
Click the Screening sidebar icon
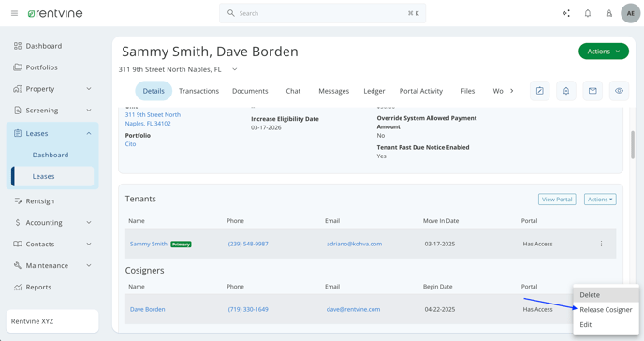click(x=17, y=111)
